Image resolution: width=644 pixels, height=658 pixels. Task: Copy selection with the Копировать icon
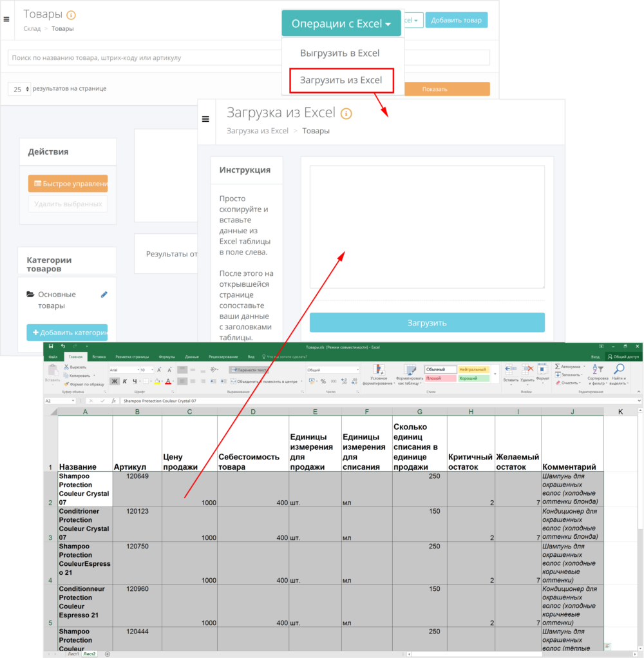pos(66,376)
